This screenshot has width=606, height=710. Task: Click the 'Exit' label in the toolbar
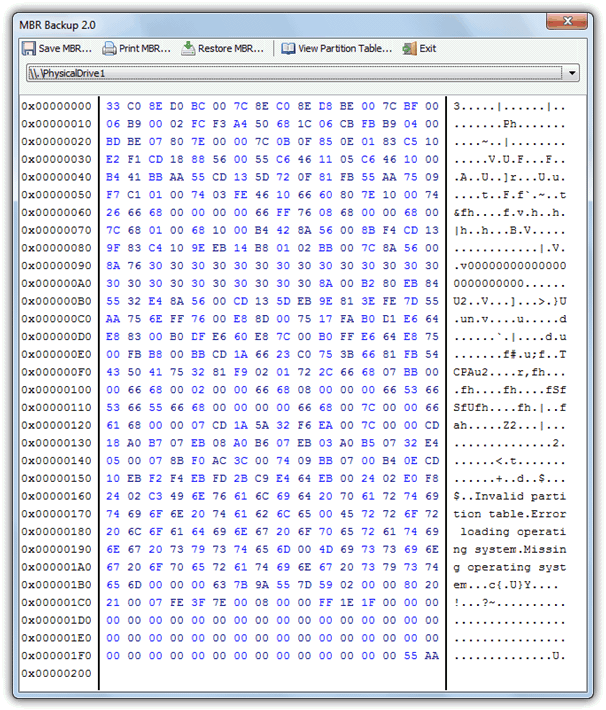point(428,48)
